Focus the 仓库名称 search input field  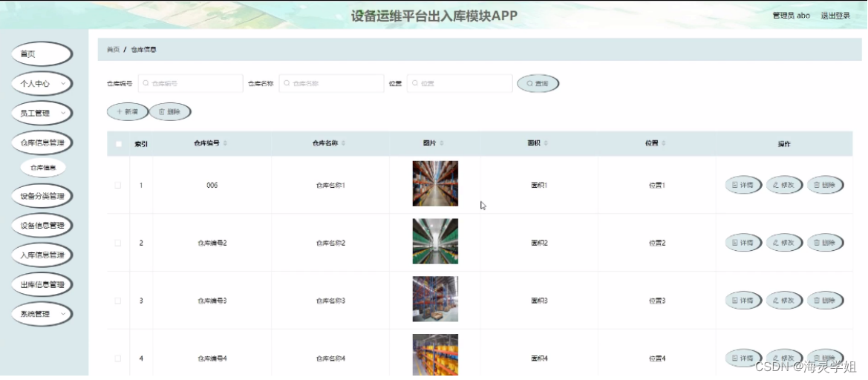click(331, 84)
